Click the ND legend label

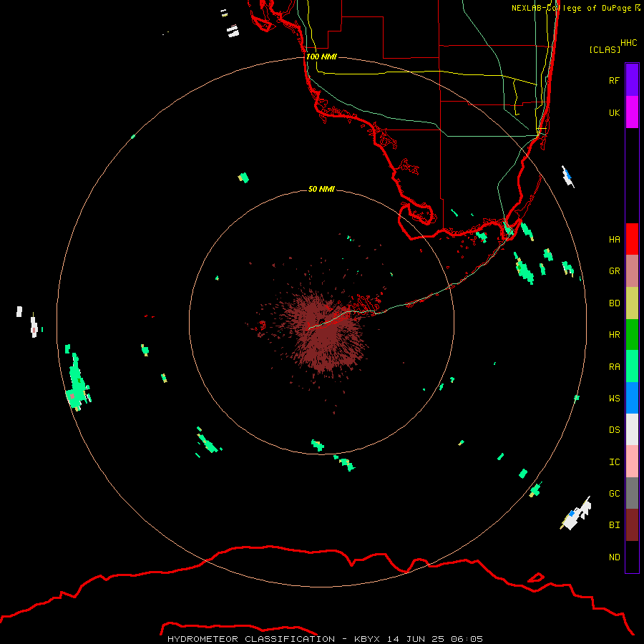pos(614,557)
